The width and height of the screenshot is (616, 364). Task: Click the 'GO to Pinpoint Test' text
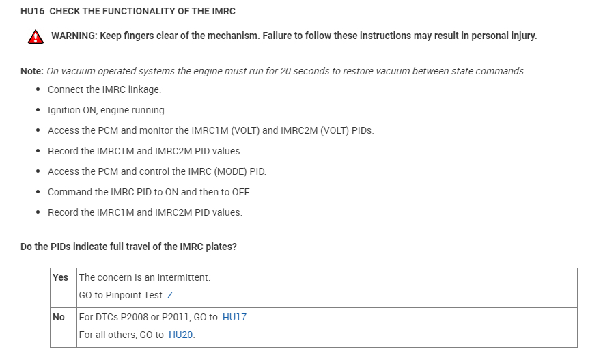coord(120,295)
